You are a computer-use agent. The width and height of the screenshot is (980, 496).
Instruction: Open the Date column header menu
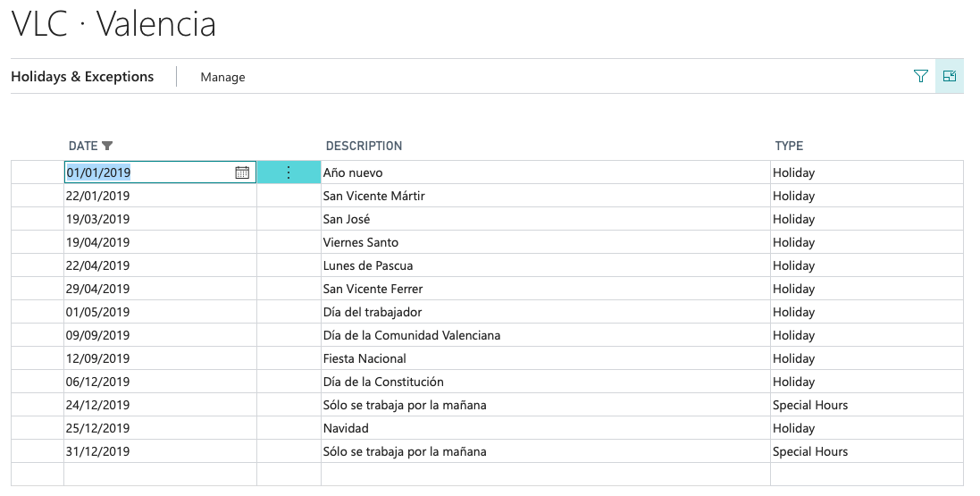pos(83,146)
